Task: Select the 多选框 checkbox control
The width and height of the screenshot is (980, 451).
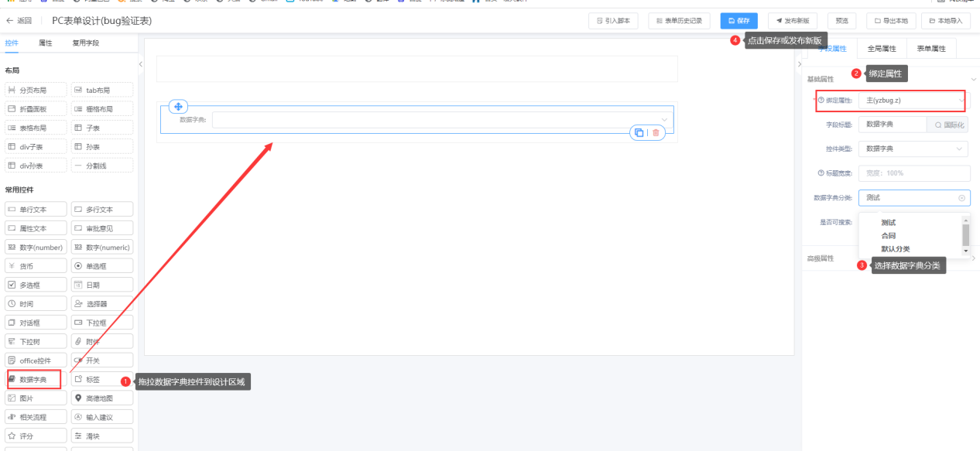Action: click(x=36, y=285)
